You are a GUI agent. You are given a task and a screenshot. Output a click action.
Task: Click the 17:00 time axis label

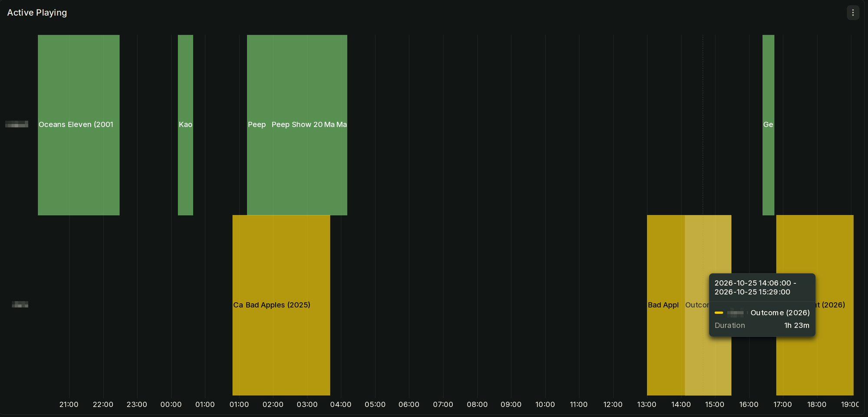tap(783, 404)
